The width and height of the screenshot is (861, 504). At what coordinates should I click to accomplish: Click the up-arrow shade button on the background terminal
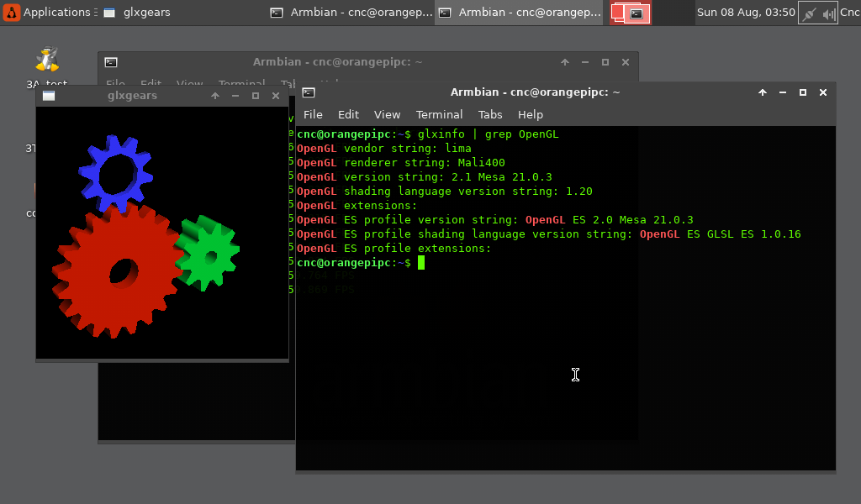coord(565,62)
